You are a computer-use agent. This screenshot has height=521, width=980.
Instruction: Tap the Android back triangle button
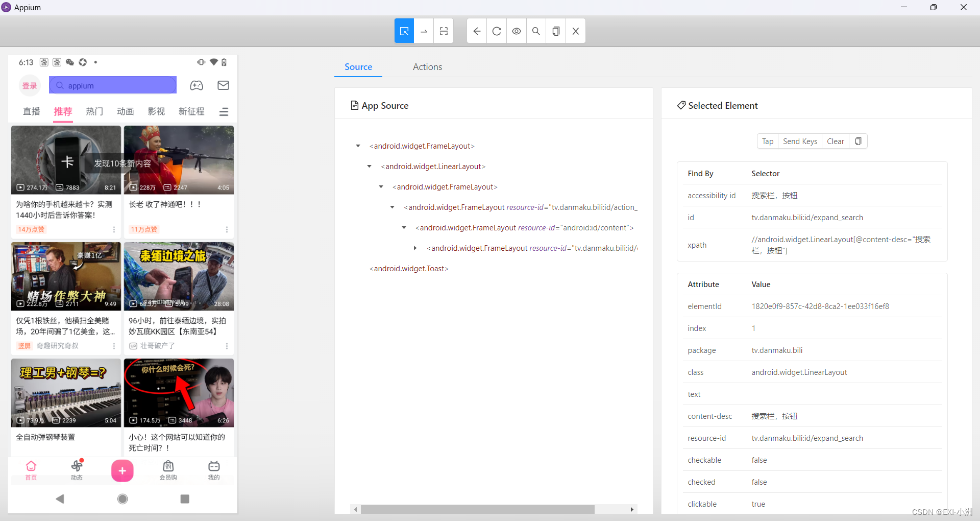tap(60, 499)
